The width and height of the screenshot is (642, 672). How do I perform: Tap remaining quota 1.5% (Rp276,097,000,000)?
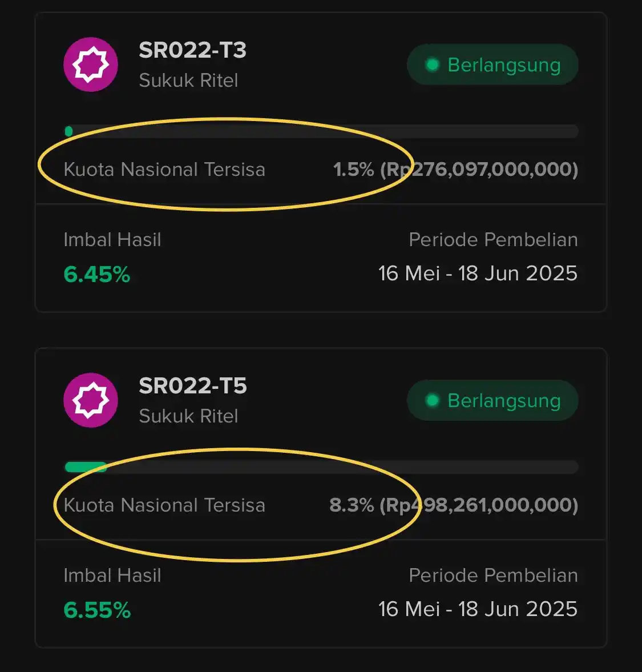(456, 170)
